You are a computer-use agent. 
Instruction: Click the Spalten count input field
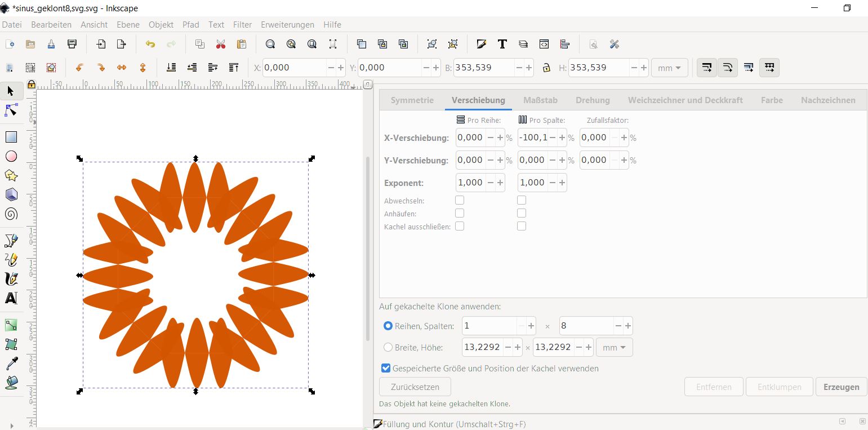(x=586, y=326)
